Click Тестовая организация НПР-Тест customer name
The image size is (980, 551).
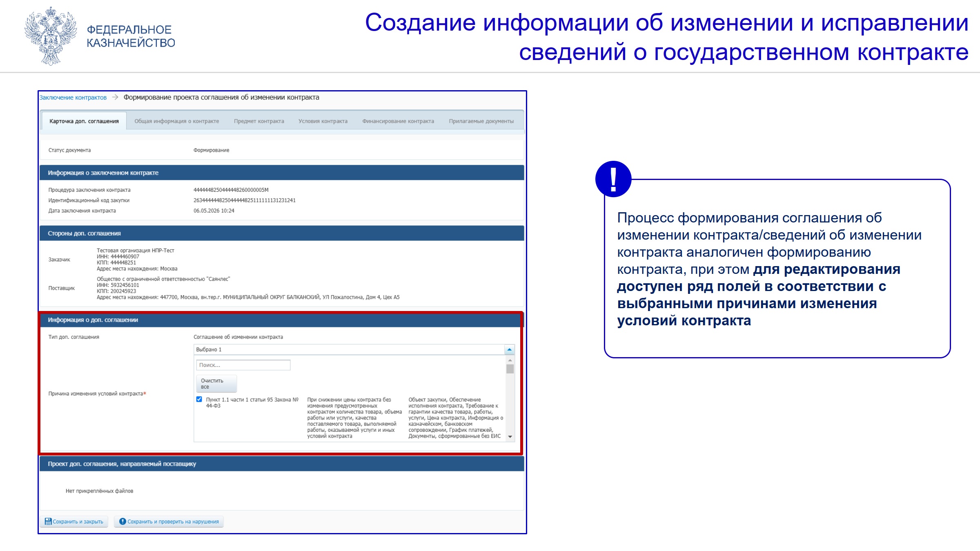pos(136,251)
